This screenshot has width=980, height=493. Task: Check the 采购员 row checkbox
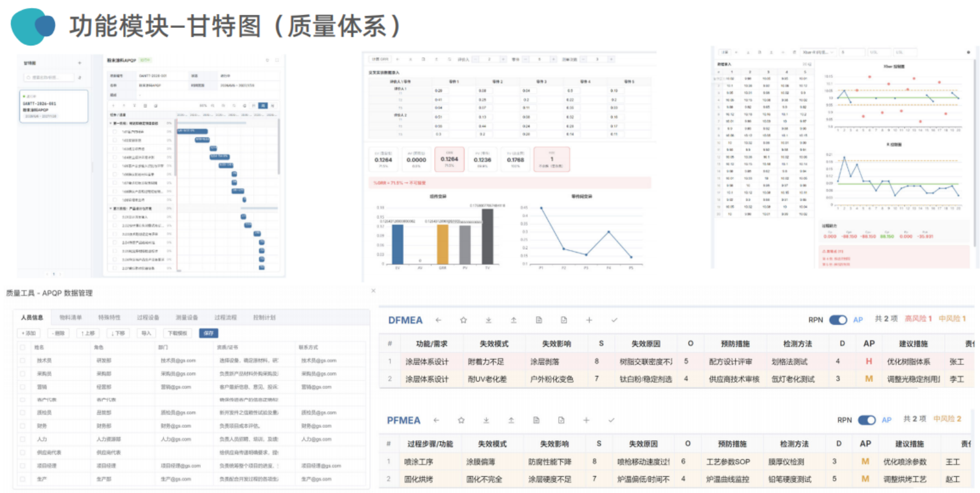[23, 374]
